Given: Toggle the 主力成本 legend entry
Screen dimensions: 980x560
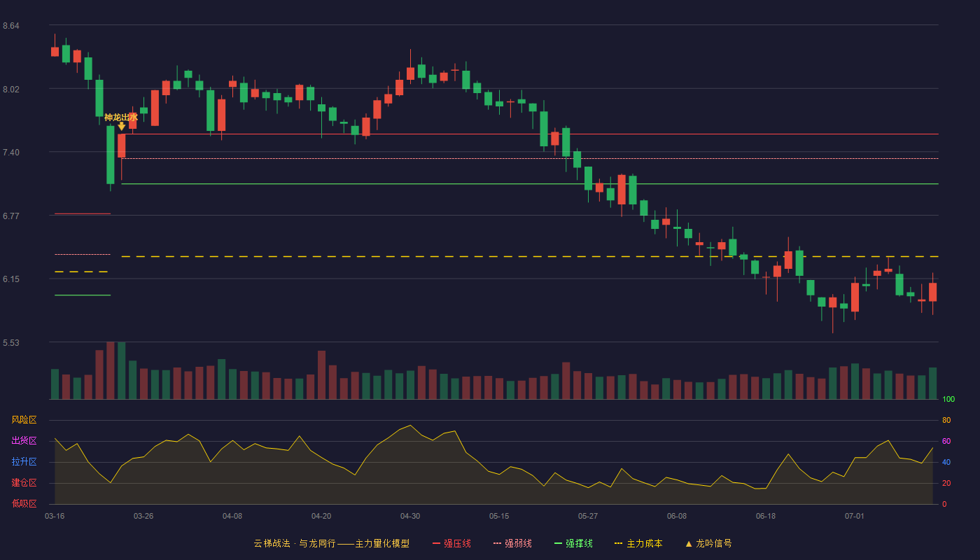Looking at the screenshot, I should pos(638,543).
